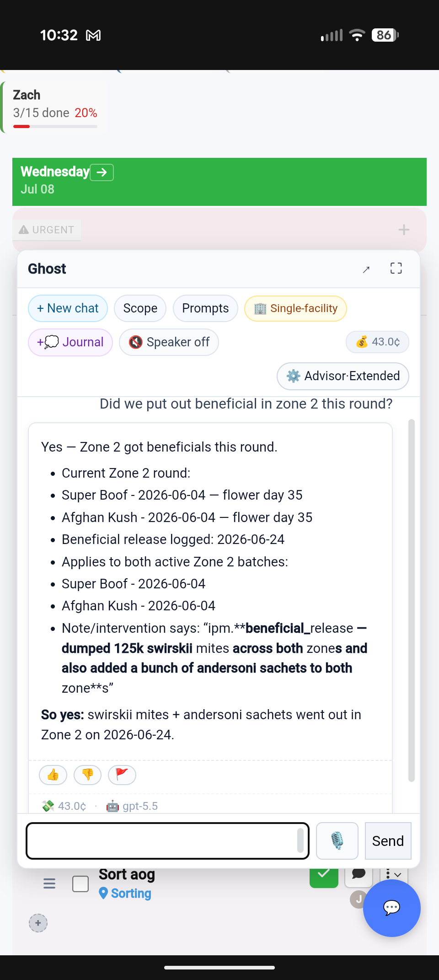Image resolution: width=439 pixels, height=980 pixels.
Task: Toggle the Speaker off button
Action: pos(169,342)
